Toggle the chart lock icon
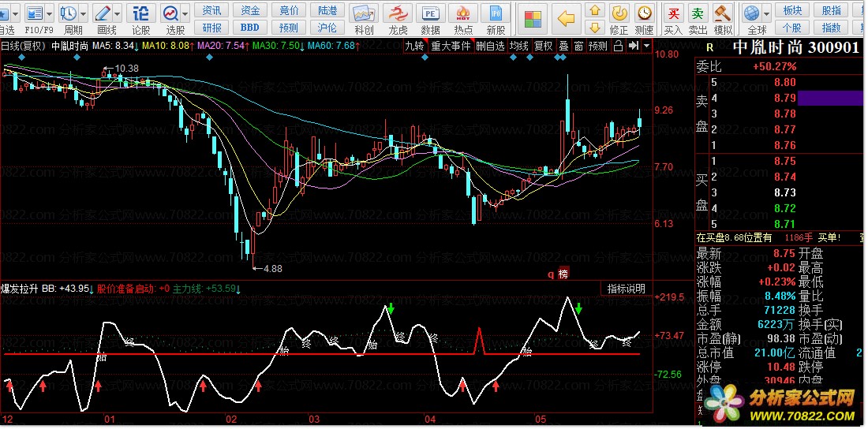Screen dimensions: 868x429 pyautogui.click(x=619, y=46)
